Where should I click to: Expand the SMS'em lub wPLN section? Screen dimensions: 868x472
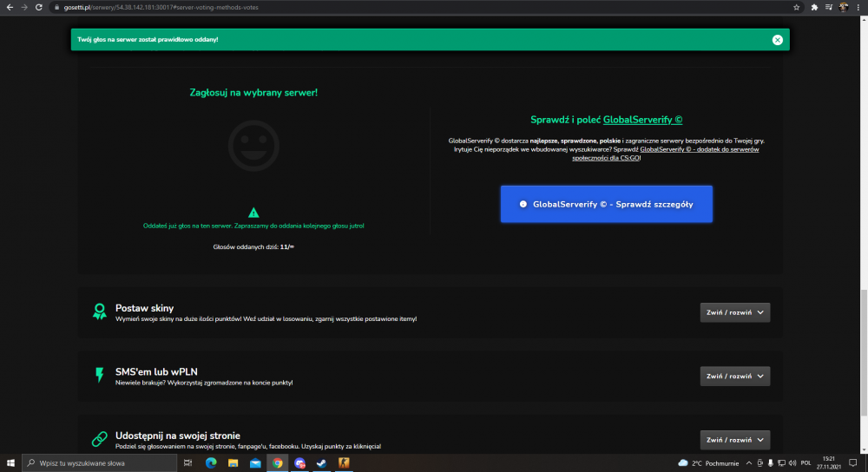coord(734,377)
